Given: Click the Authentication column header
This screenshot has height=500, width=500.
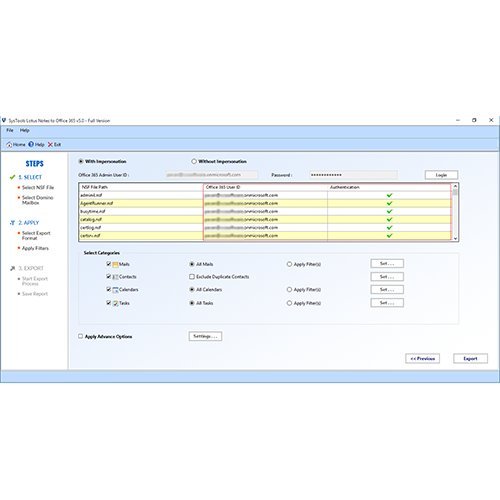Looking at the screenshot, I should tap(389, 187).
